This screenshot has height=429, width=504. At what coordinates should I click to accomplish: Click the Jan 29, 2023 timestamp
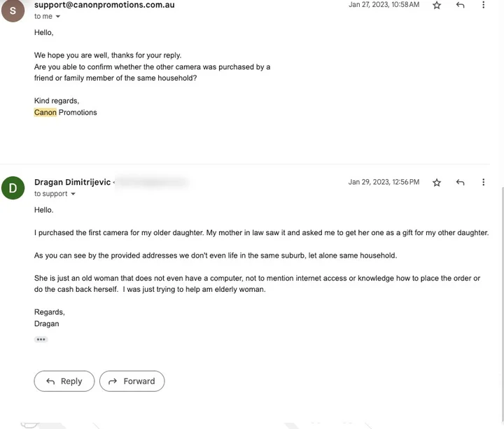tap(384, 182)
